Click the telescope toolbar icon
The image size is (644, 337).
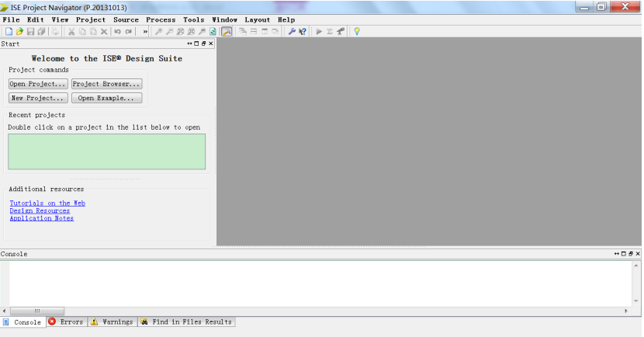[x=341, y=32]
